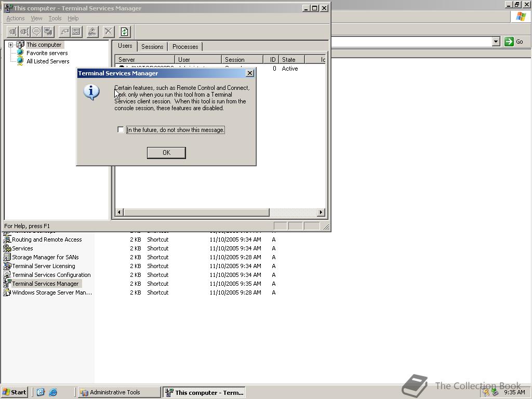Open the Actions menu
The height and width of the screenshot is (399, 532).
coord(16,18)
